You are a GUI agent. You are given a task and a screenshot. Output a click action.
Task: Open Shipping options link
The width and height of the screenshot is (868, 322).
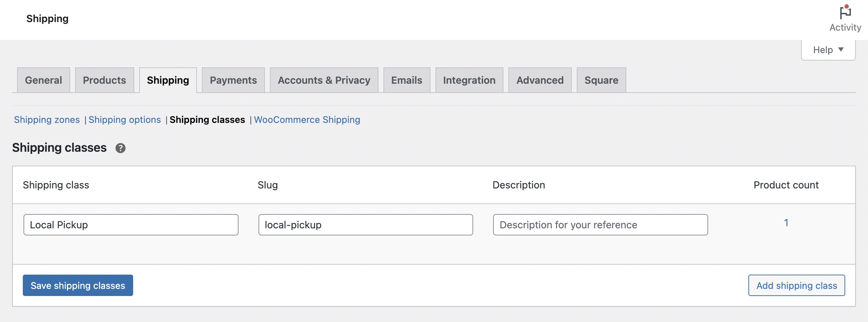pos(125,120)
